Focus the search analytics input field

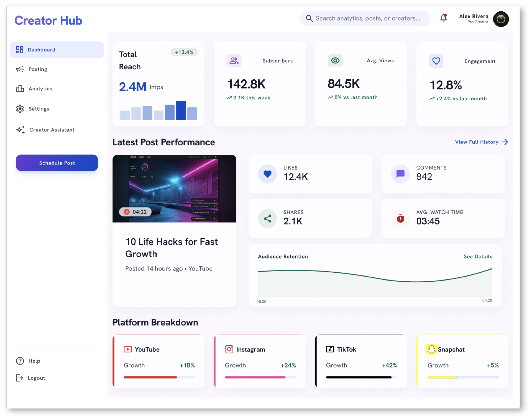point(365,18)
